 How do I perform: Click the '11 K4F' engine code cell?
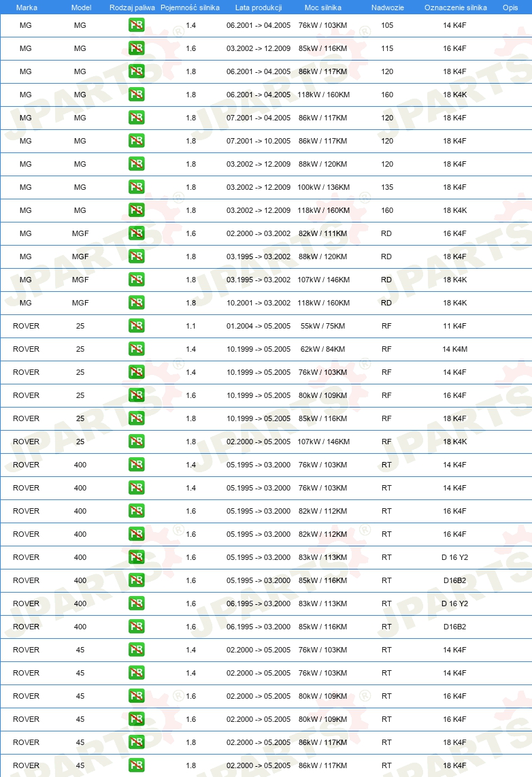coord(454,326)
